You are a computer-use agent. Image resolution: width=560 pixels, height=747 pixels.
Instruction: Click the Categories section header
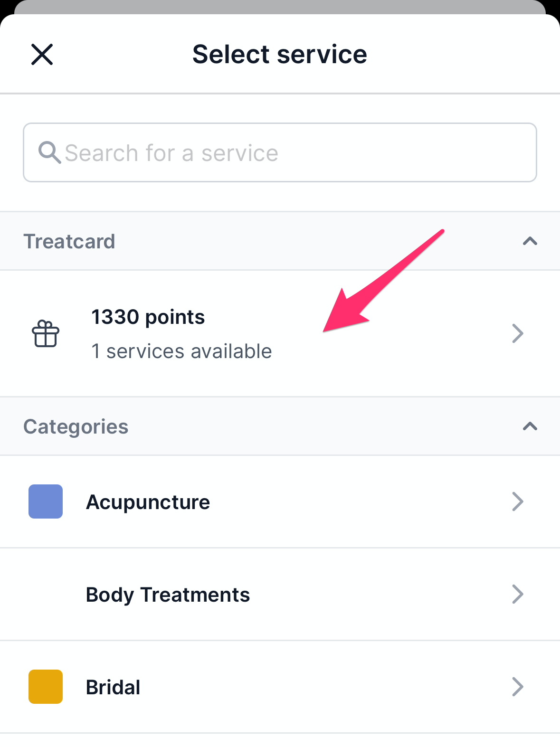(280, 426)
